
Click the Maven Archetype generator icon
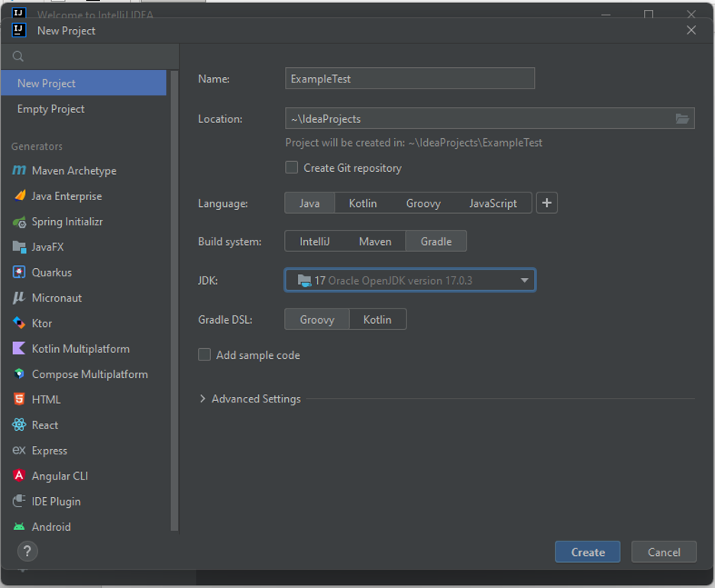(19, 170)
